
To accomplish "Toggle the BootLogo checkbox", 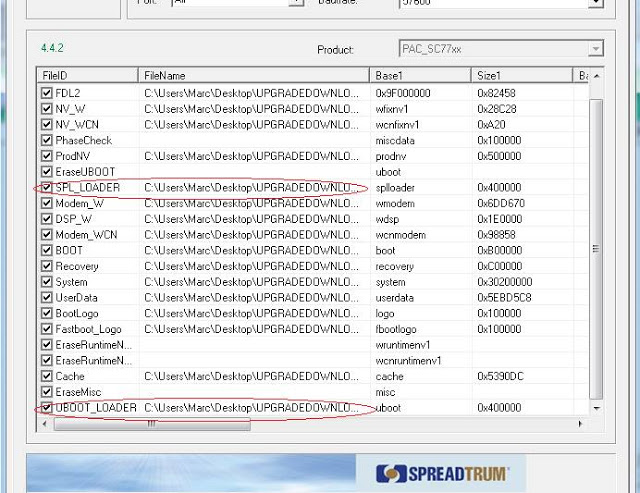I will pos(47,313).
